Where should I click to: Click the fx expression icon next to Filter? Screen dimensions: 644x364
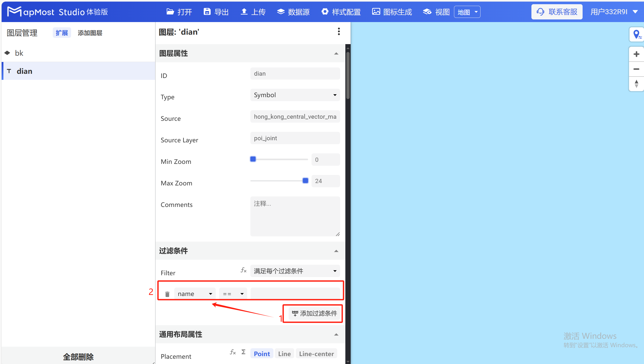243,270
